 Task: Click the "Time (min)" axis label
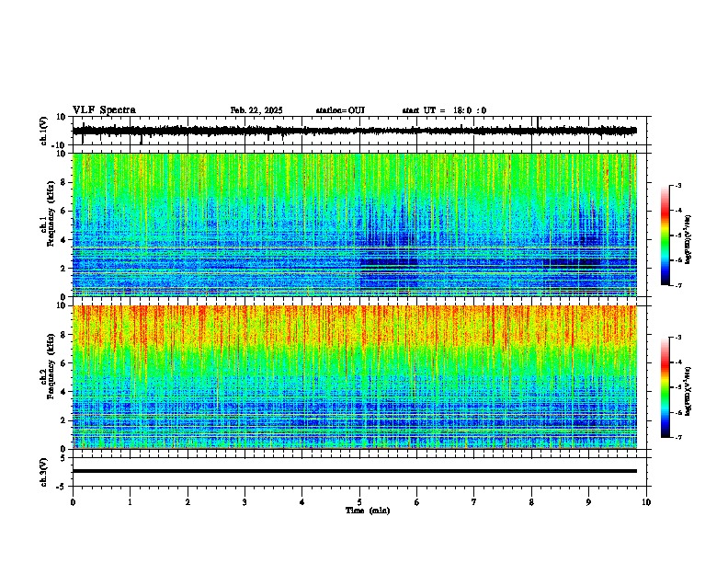(368, 511)
